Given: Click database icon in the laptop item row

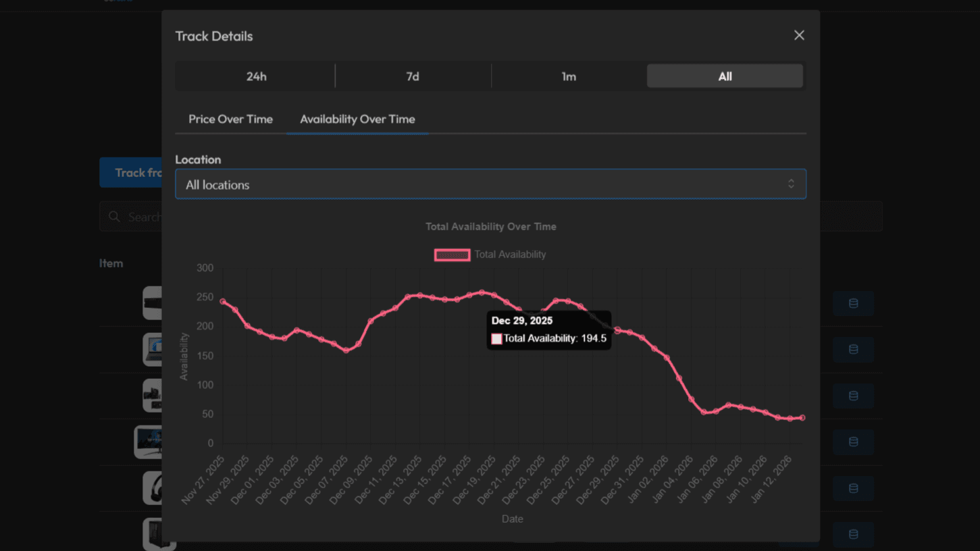Looking at the screenshot, I should click(x=853, y=349).
